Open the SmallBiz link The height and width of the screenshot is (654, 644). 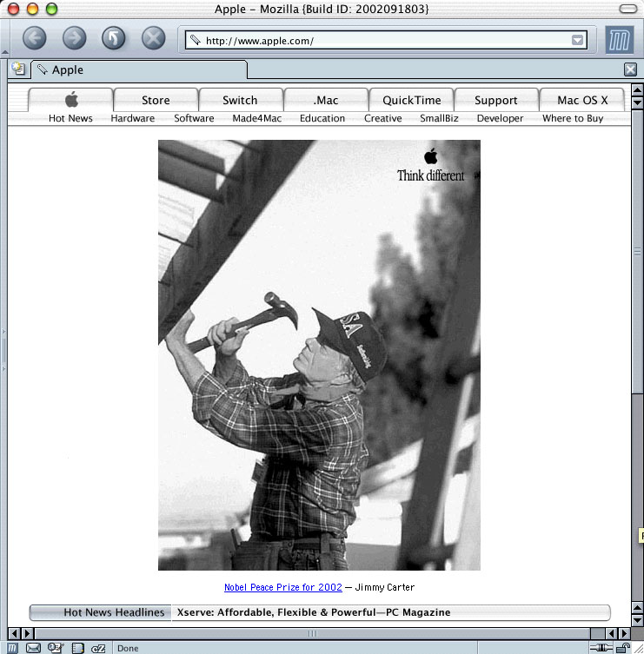pos(439,118)
